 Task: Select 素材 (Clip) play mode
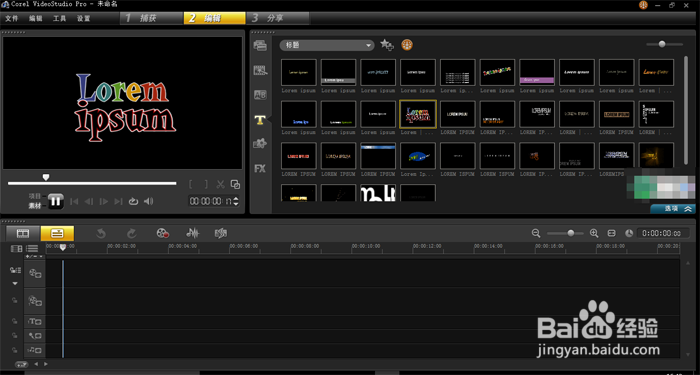pyautogui.click(x=35, y=206)
